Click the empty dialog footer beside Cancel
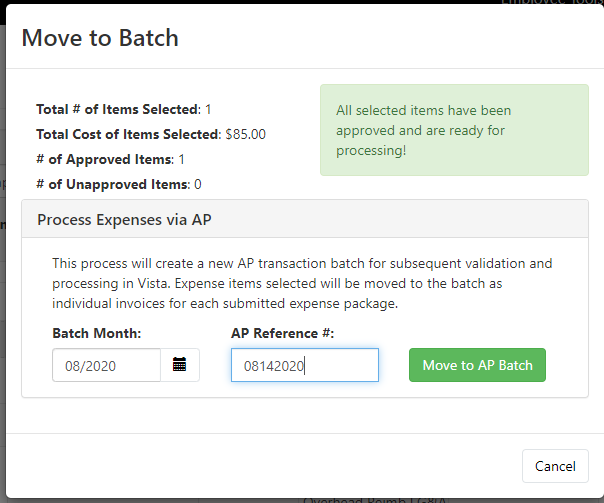The width and height of the screenshot is (604, 503). point(264,466)
